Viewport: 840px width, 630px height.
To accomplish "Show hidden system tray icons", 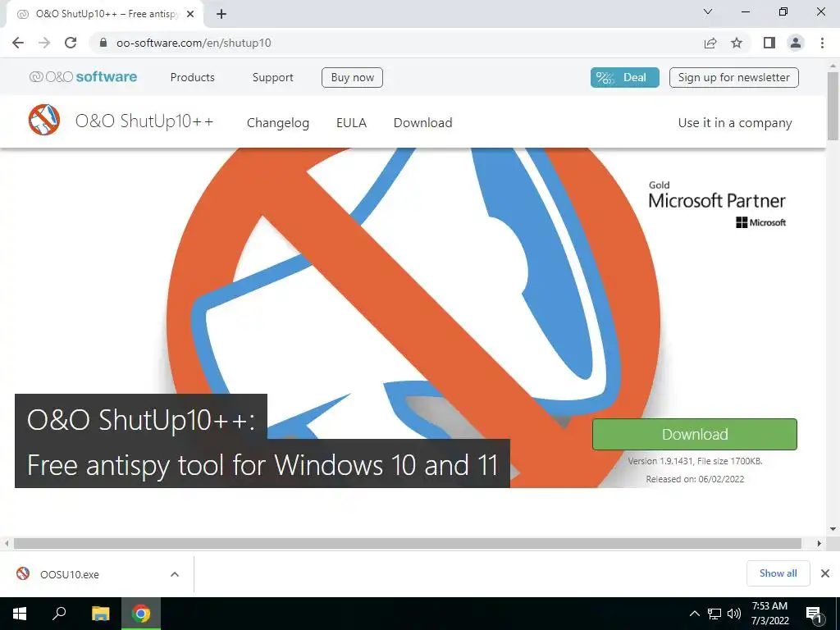I will [694, 614].
